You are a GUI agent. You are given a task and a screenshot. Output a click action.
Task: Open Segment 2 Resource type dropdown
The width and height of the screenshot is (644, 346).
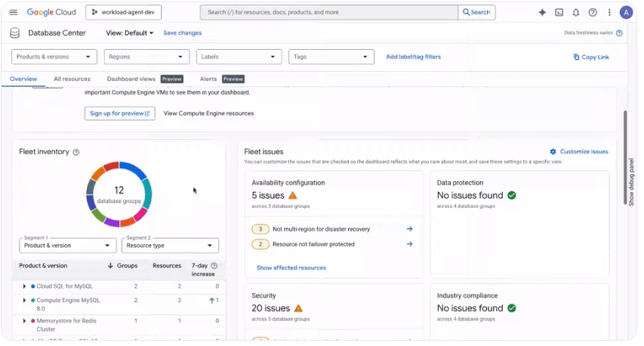(x=170, y=246)
